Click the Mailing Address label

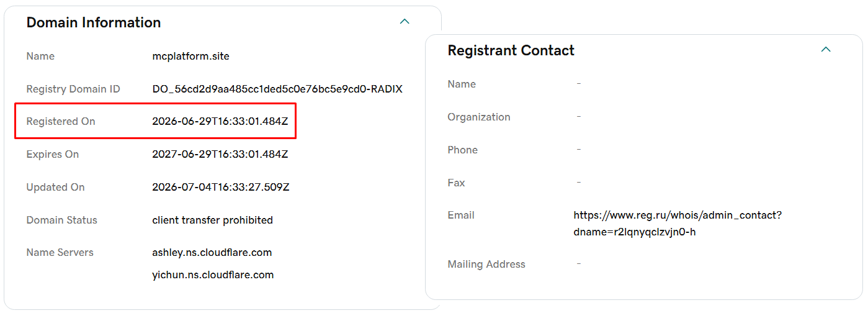coord(486,264)
